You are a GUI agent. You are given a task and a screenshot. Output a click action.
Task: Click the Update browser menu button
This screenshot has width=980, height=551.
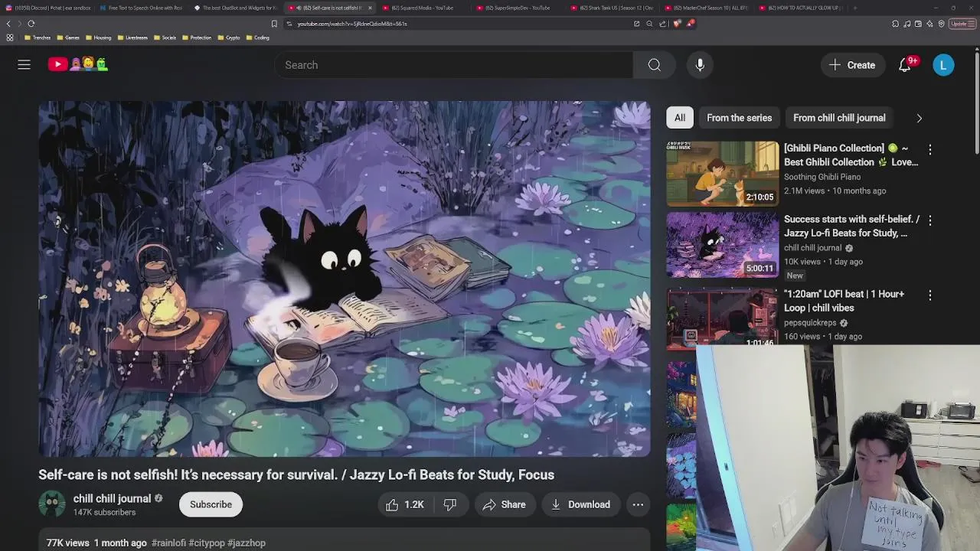coord(962,24)
